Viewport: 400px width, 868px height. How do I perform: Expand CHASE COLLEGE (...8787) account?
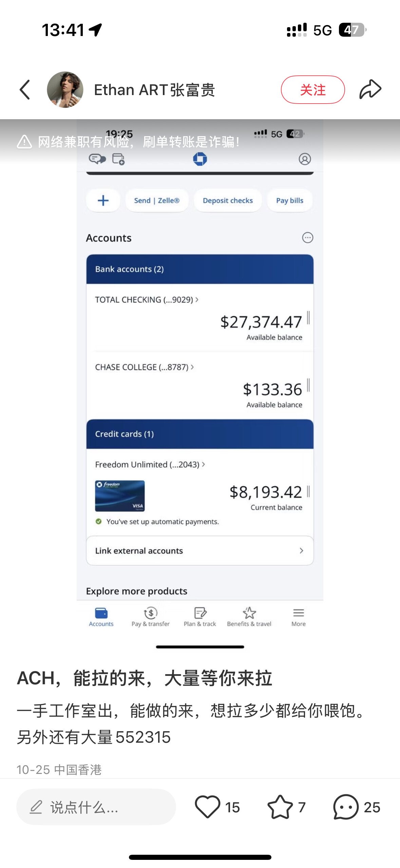(x=144, y=367)
